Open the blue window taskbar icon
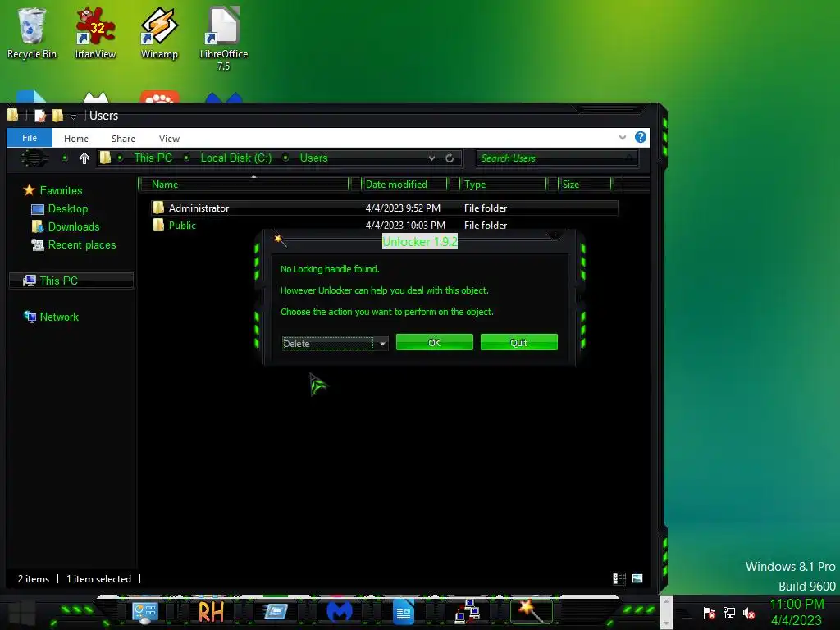The image size is (840, 630). pyautogui.click(x=276, y=612)
